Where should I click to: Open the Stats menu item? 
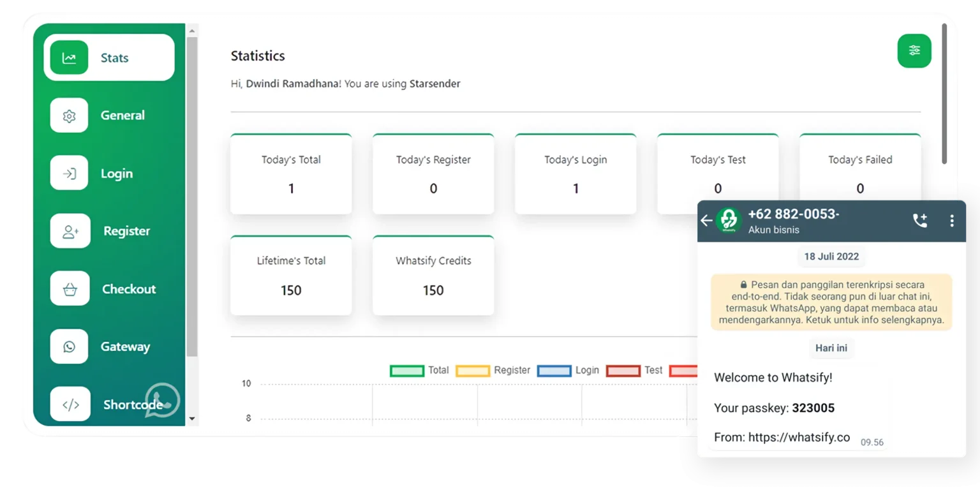(x=109, y=57)
